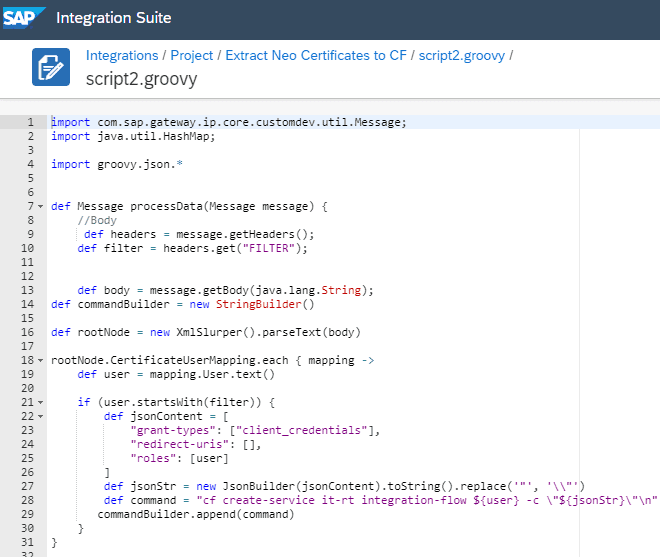Collapse the code fold at line 18
The height and width of the screenshot is (557, 660).
tap(40, 360)
